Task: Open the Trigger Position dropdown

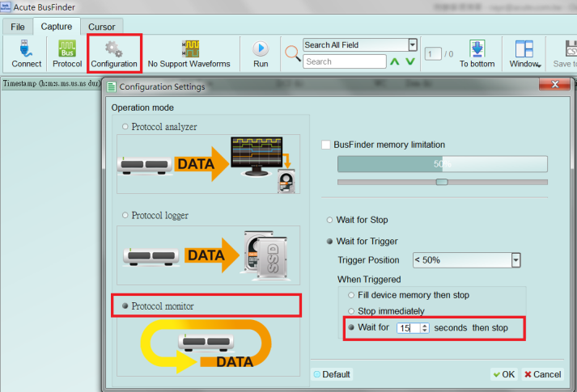Action: point(516,260)
